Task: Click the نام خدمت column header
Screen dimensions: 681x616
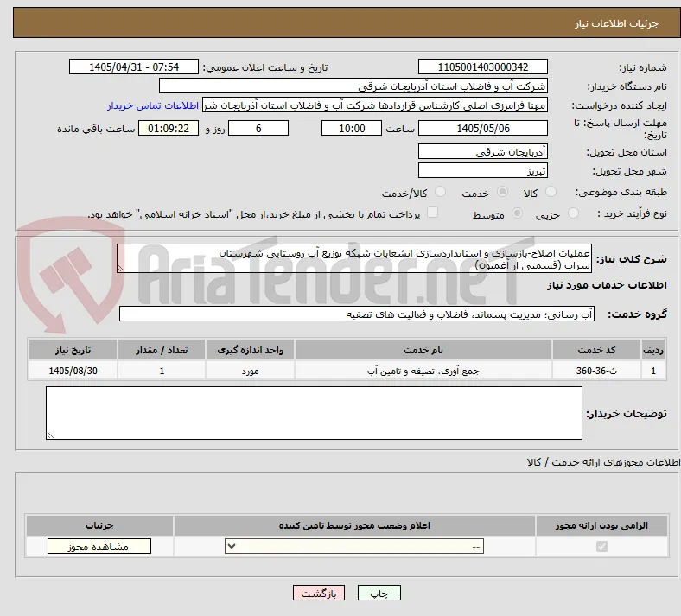Action: pos(423,350)
